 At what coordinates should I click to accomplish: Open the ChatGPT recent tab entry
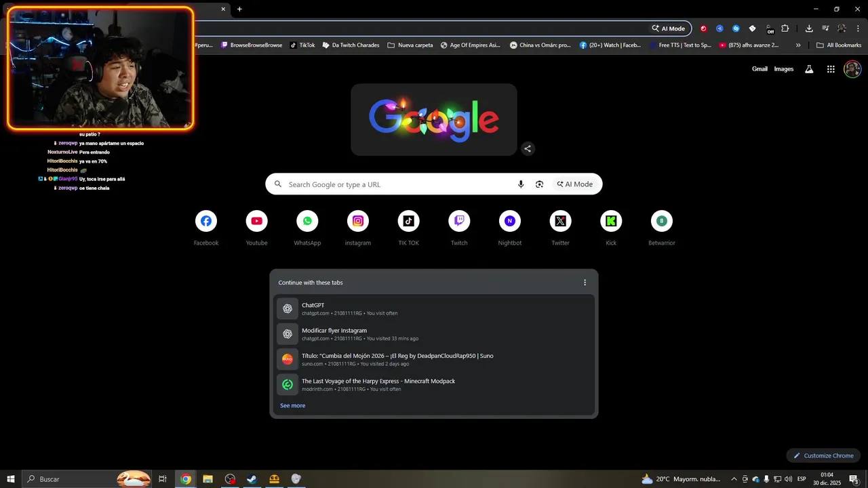[x=434, y=308]
